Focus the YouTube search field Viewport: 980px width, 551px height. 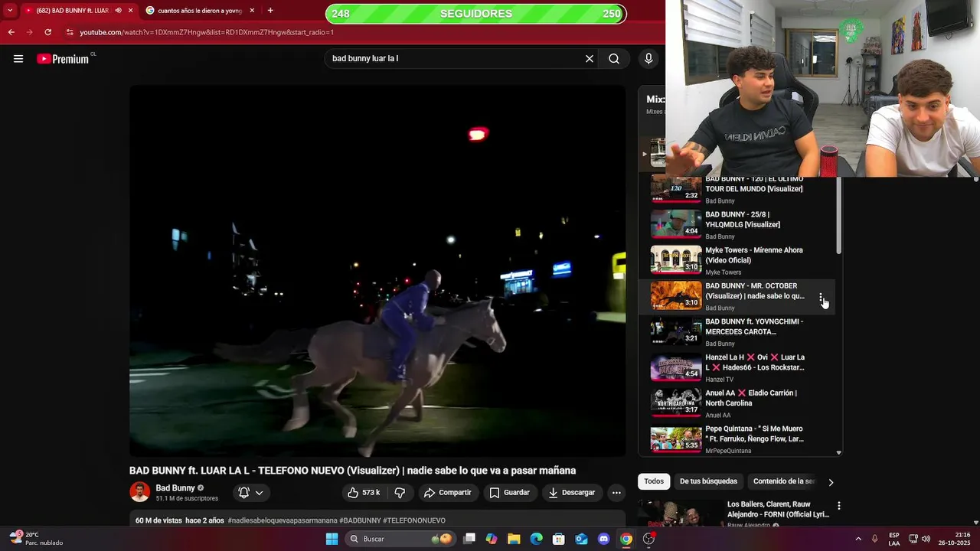coord(456,59)
